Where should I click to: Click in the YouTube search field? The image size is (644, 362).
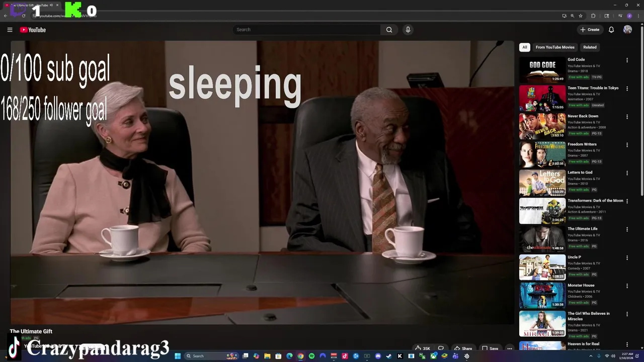pyautogui.click(x=307, y=30)
